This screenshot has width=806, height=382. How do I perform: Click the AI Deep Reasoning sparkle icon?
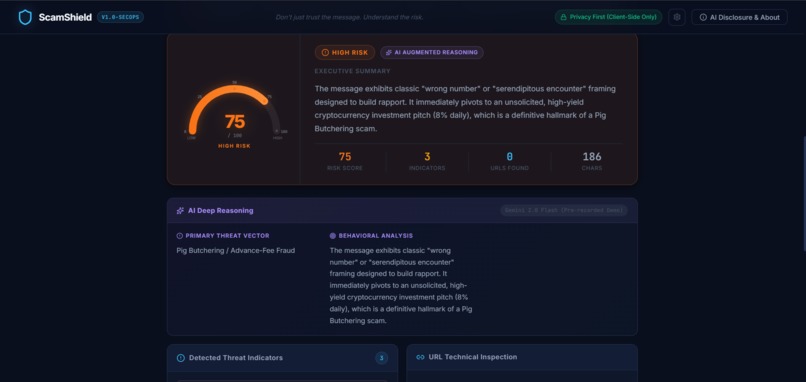(x=180, y=211)
